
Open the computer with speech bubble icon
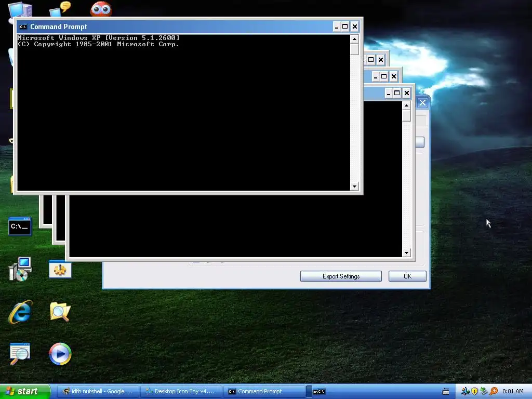pyautogui.click(x=60, y=8)
